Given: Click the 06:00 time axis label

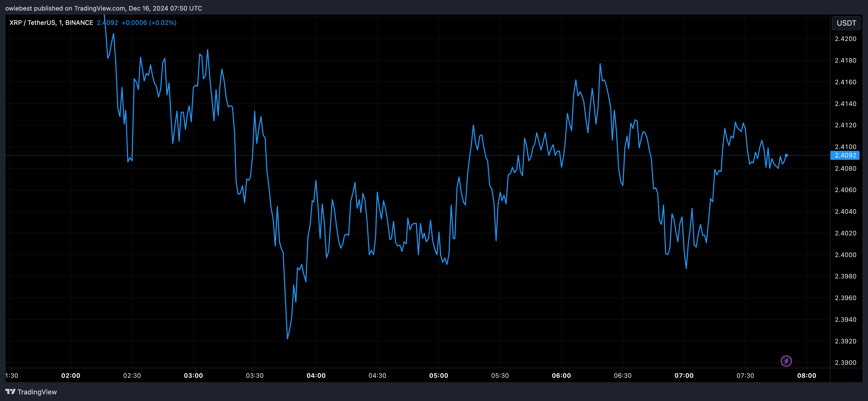Looking at the screenshot, I should click(561, 375).
